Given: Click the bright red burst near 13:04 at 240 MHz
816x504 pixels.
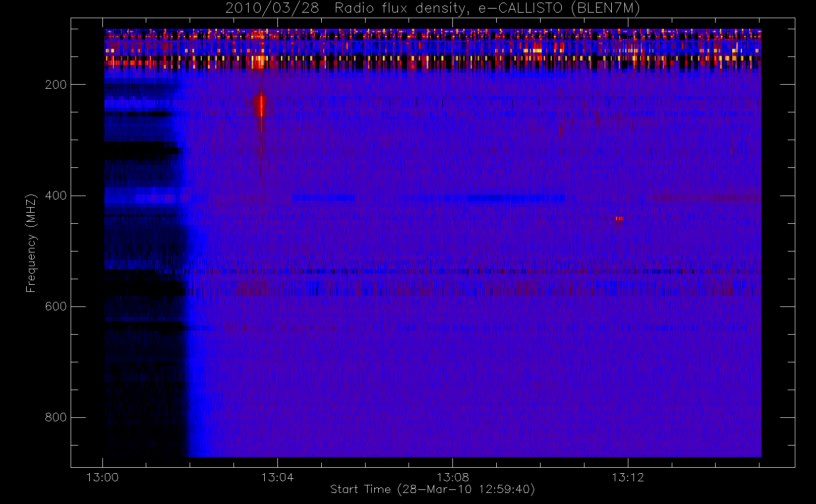Looking at the screenshot, I should coord(261,106).
